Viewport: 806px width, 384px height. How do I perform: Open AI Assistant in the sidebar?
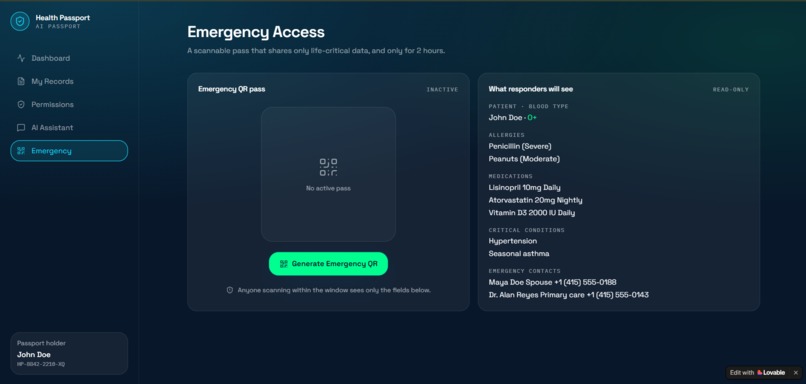[69, 127]
